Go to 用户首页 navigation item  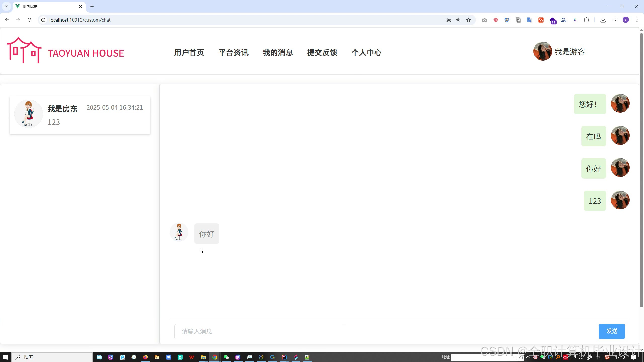point(189,52)
